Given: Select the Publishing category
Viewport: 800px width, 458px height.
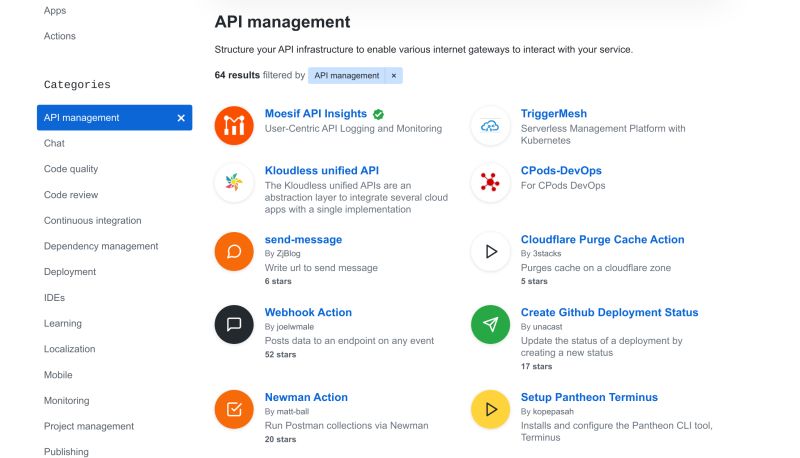Looking at the screenshot, I should [x=66, y=452].
